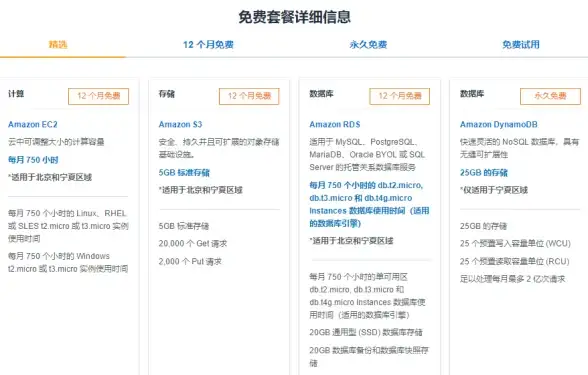Click 云中可调整大小的计算容量 description
Image resolution: width=588 pixels, height=375 pixels.
click(x=56, y=142)
